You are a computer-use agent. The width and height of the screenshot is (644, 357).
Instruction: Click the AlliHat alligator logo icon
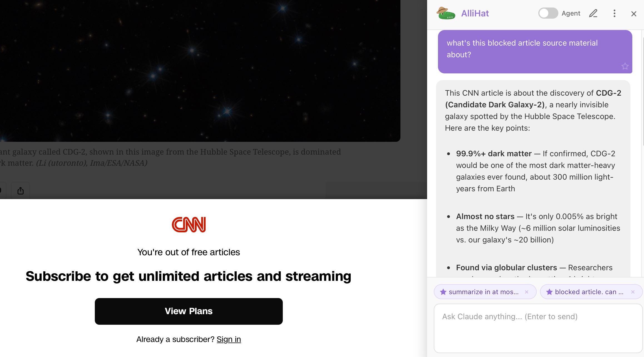446,13
